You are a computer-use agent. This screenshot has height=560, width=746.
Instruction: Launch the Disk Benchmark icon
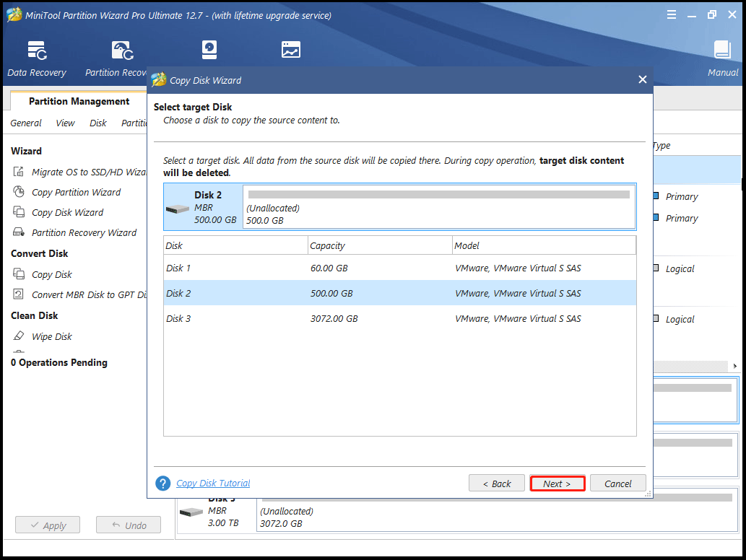pos(209,49)
